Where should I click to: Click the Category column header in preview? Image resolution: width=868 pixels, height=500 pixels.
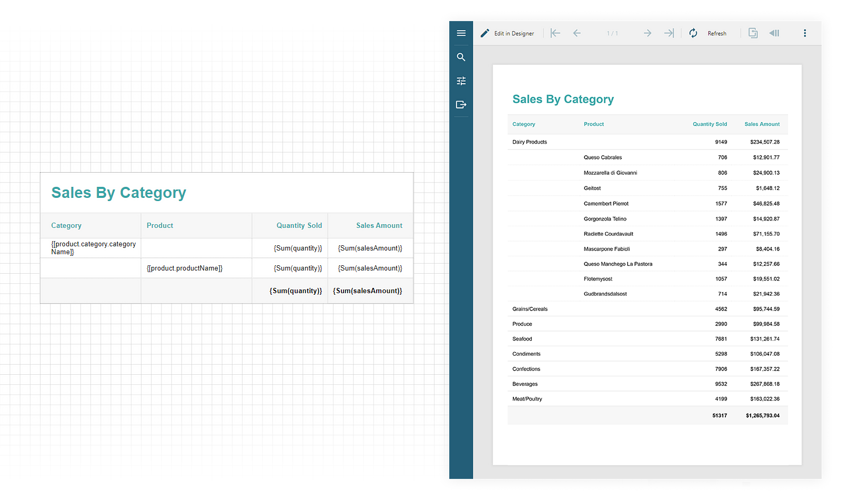click(x=523, y=124)
